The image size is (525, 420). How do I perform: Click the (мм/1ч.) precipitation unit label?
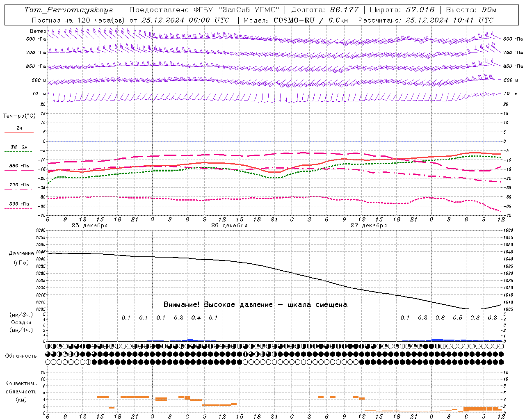(21, 330)
